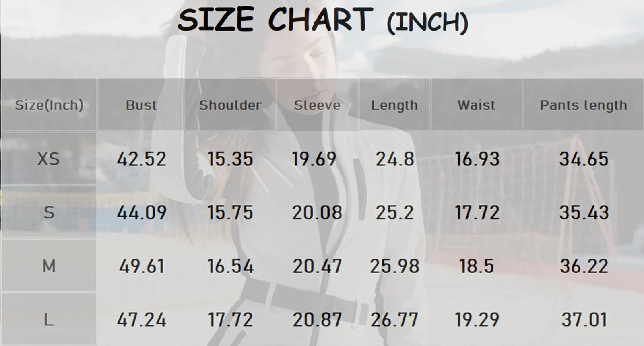The image size is (644, 346).
Task: Select the Length column header
Action: pyautogui.click(x=394, y=105)
